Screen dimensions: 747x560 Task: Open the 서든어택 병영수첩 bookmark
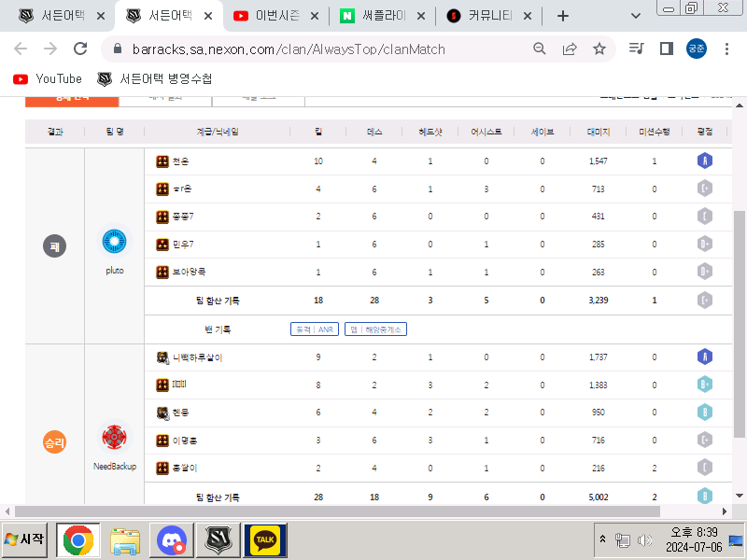[x=155, y=79]
